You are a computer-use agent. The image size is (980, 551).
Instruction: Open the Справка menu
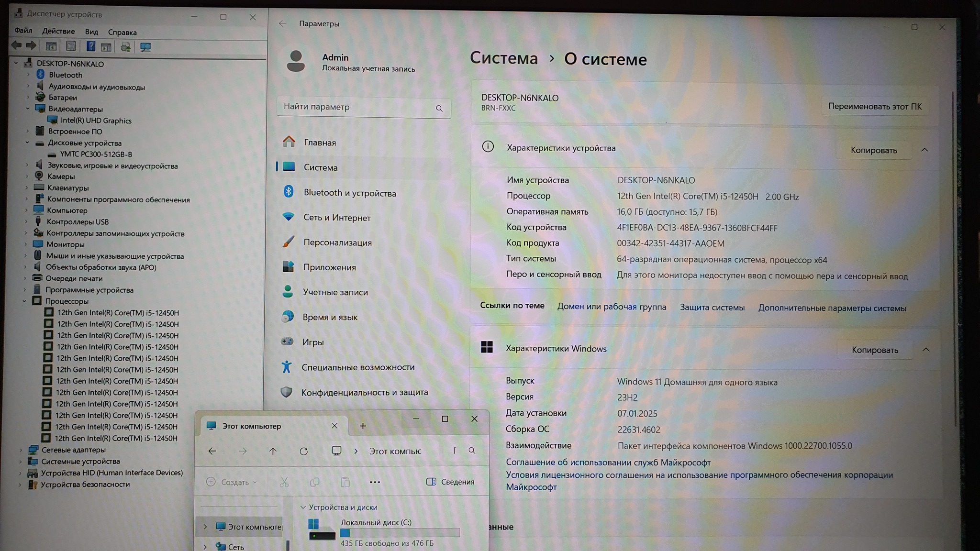coord(122,33)
